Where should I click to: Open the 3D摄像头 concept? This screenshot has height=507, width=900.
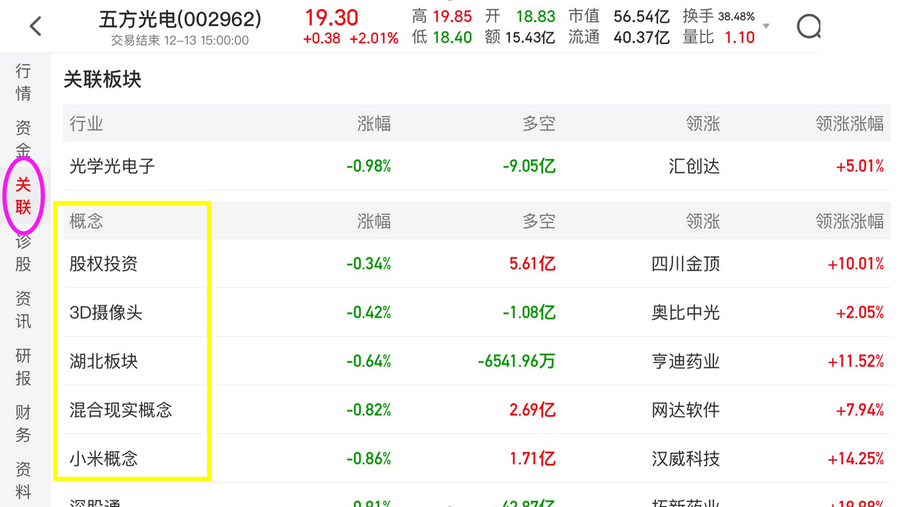(106, 313)
